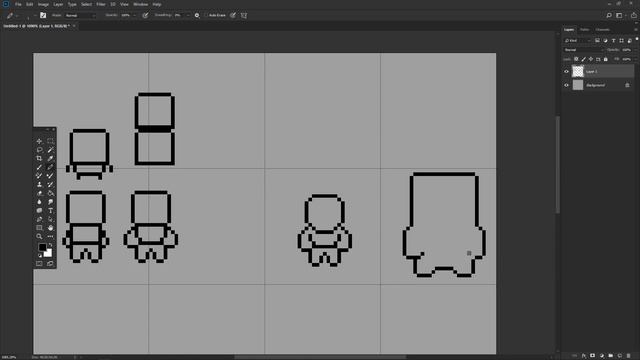Viewport: 640px width, 360px height.
Task: Toggle Quick Mask mode icon
Action: [x=39, y=264]
